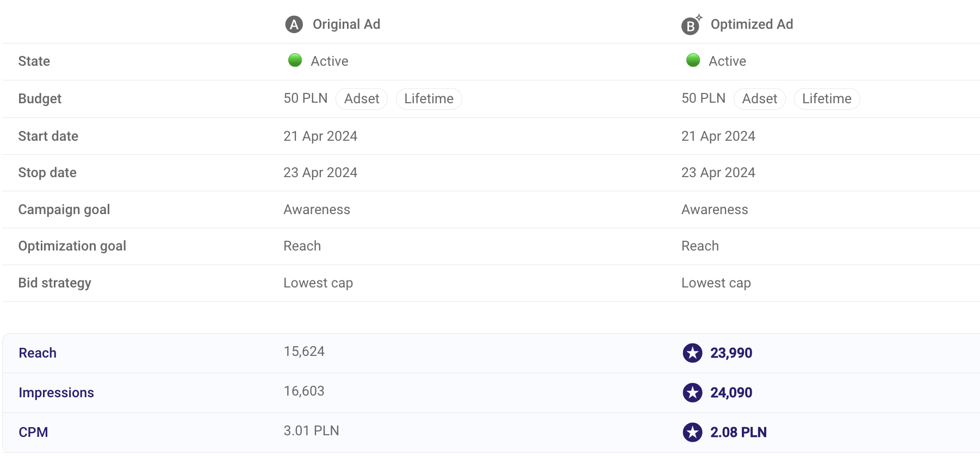This screenshot has width=980, height=476.
Task: Click the Optimized Ad reach value 23,990
Action: click(731, 353)
